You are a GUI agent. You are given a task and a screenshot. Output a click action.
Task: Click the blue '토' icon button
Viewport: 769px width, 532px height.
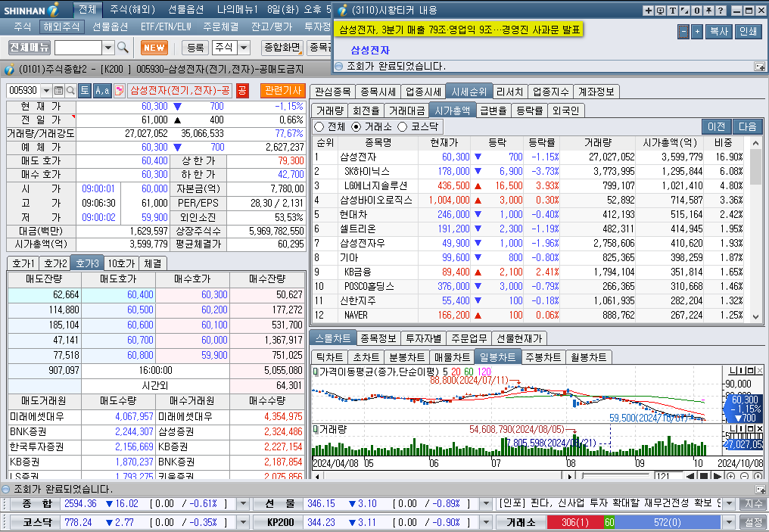(x=84, y=90)
